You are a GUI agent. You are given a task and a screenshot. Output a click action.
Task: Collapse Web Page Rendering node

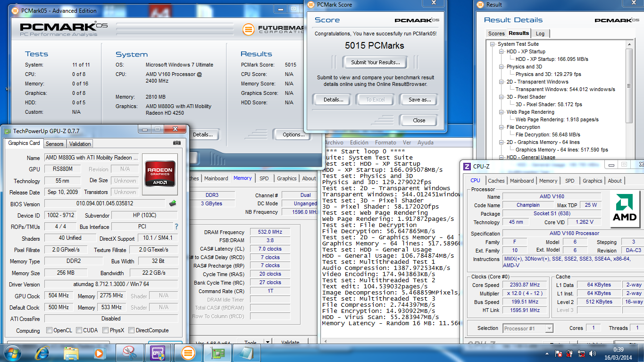click(502, 112)
